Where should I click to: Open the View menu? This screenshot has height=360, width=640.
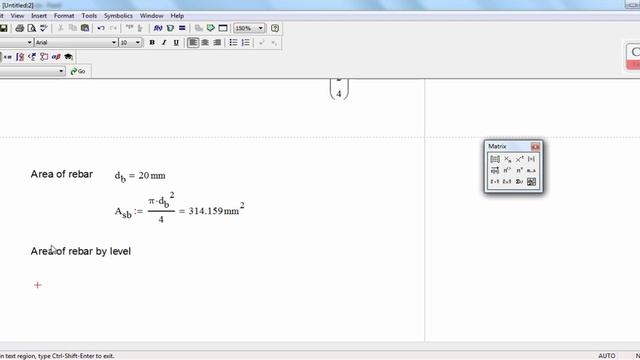tap(17, 16)
